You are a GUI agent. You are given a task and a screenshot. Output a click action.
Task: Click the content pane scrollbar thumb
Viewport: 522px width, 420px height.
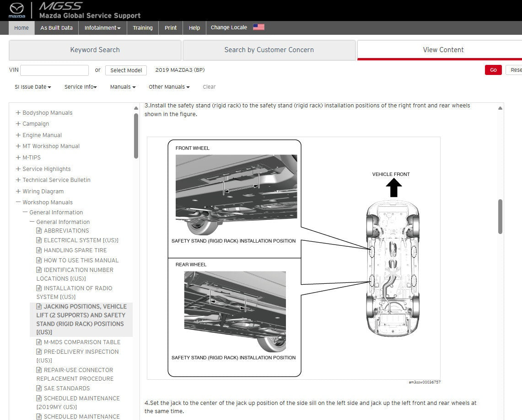pyautogui.click(x=500, y=217)
